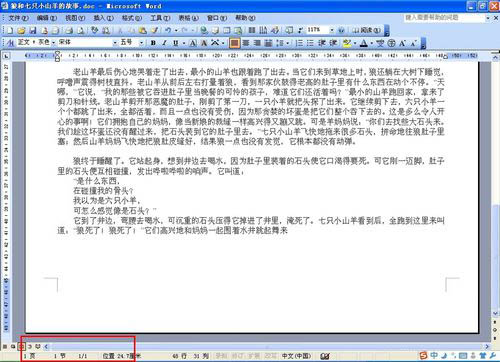This screenshot has width=500, height=362.
Task: Expand the underline style dropdown arrow
Action: [184, 43]
